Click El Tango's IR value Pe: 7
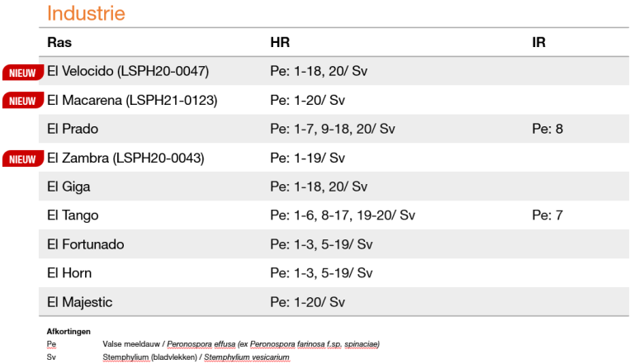This screenshot has width=634, height=364. (x=547, y=215)
